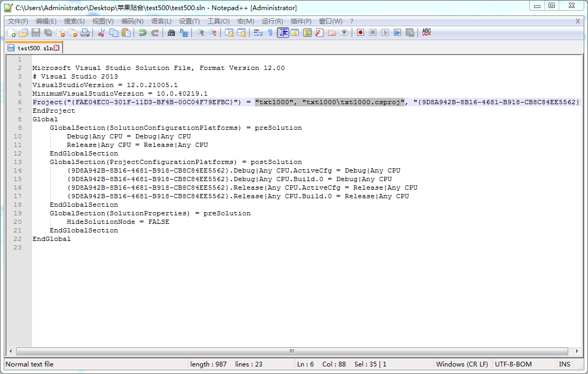Screen dimensions: 588x374
Task: Open the 设置(T) menu
Action: 189,21
